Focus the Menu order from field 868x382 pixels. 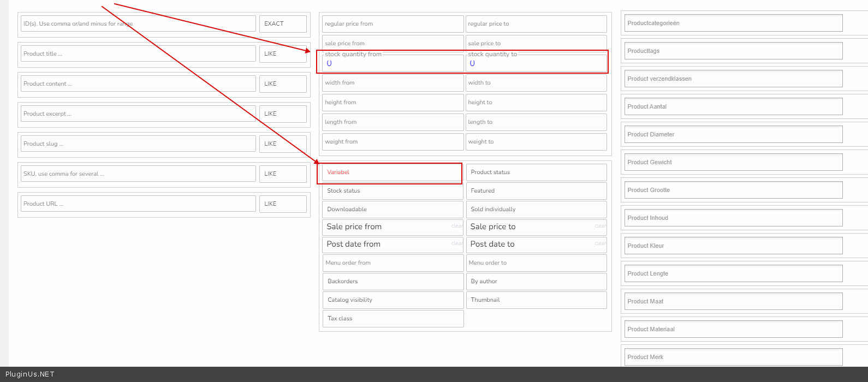pos(393,263)
